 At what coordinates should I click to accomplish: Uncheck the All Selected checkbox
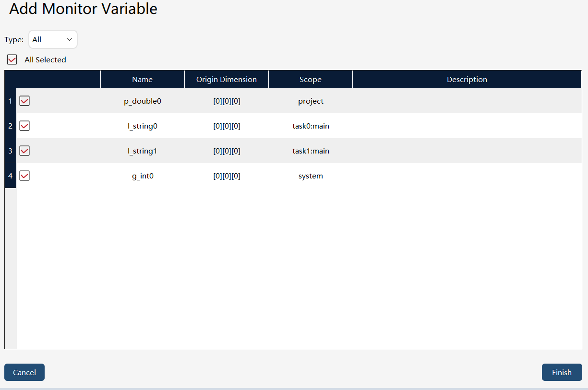click(12, 59)
